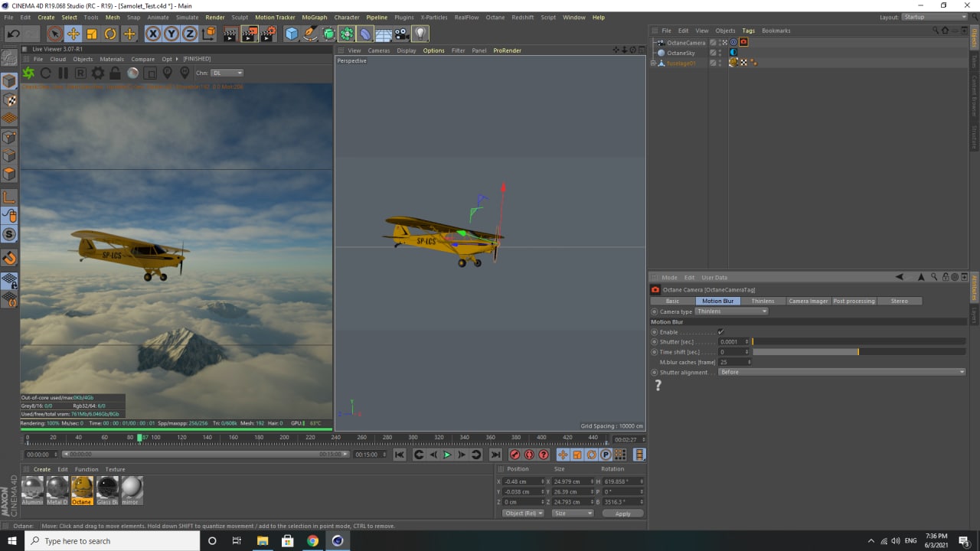Open the Object (Rel) dropdown
Image resolution: width=980 pixels, height=551 pixels.
[524, 514]
